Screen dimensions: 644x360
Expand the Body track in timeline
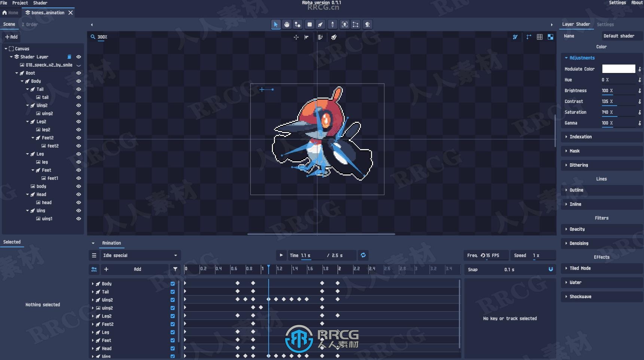click(93, 284)
